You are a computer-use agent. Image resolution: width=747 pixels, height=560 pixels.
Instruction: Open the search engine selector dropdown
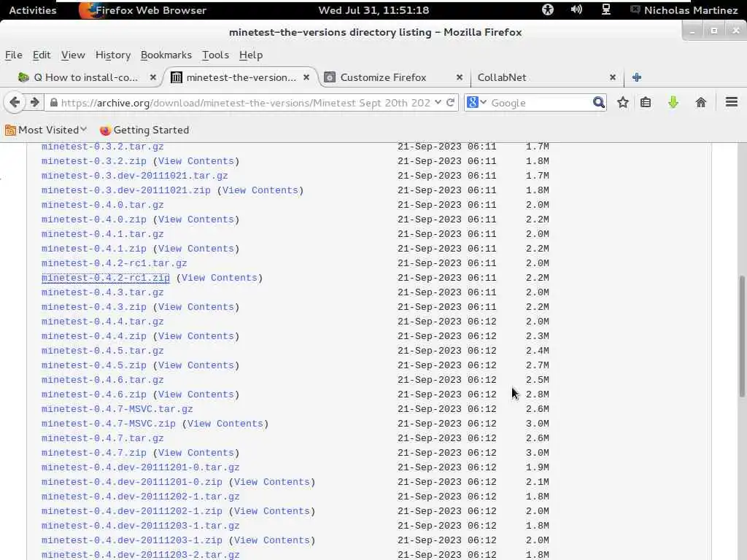pyautogui.click(x=477, y=102)
